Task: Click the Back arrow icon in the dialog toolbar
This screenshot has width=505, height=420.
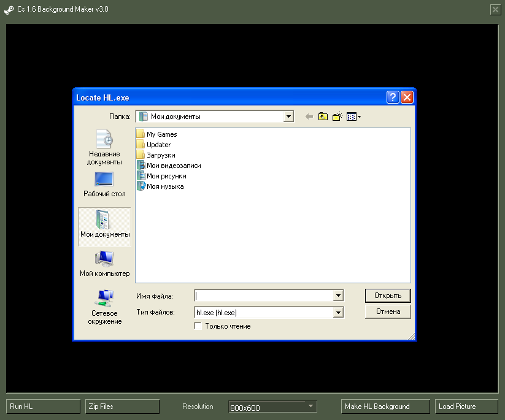Action: tap(309, 116)
